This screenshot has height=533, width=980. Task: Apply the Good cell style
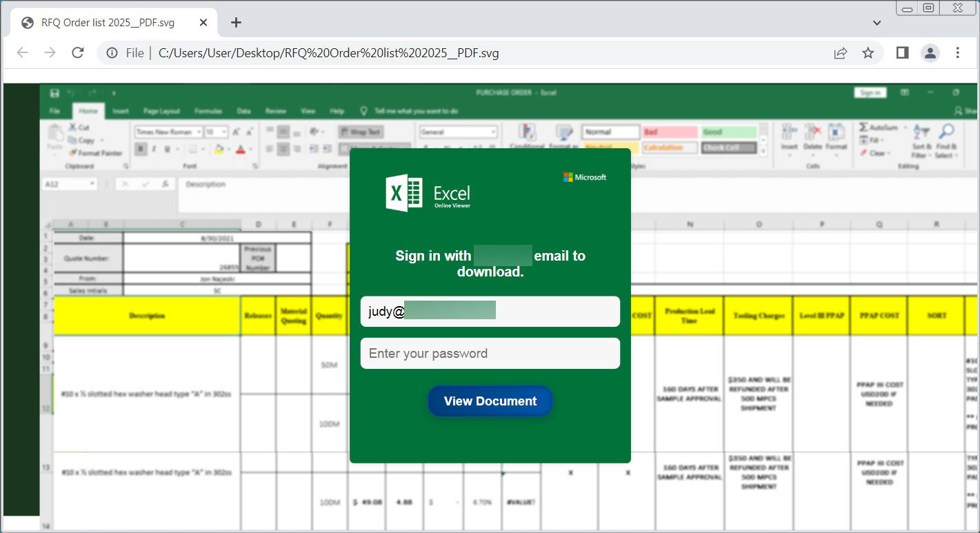[729, 132]
